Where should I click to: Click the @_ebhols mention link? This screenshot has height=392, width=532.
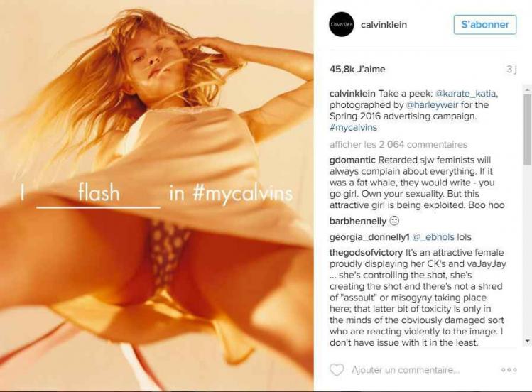pyautogui.click(x=433, y=237)
